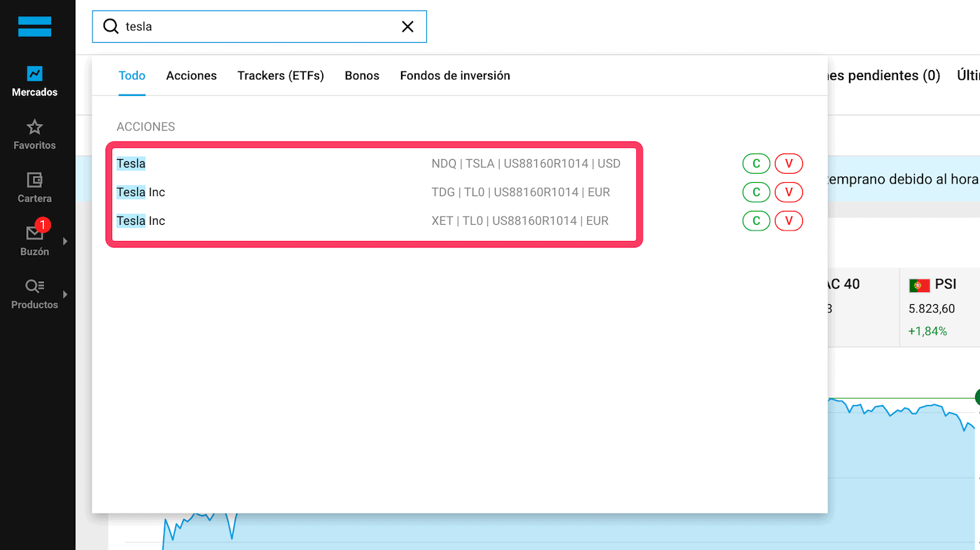The height and width of the screenshot is (550, 980).
Task: Click the search magnifier icon
Action: (x=111, y=27)
